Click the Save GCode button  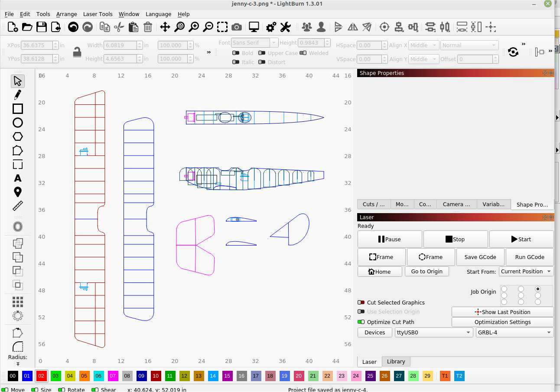[480, 257]
